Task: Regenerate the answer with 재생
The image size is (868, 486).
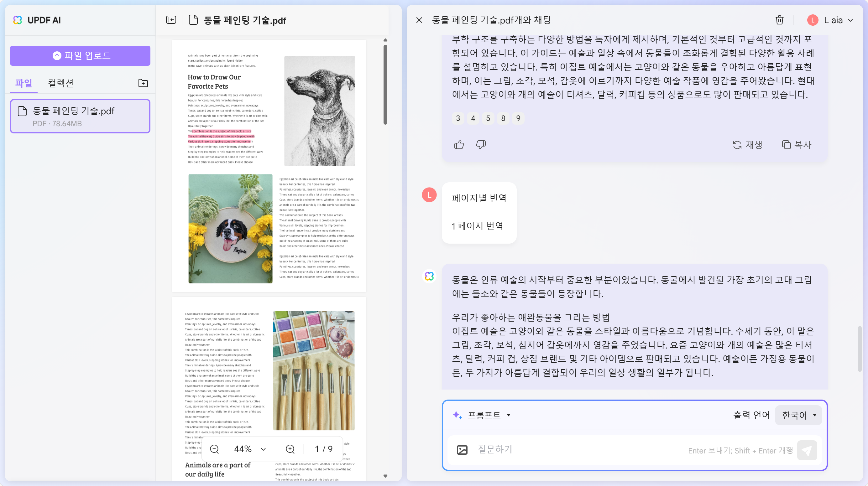Action: (747, 145)
